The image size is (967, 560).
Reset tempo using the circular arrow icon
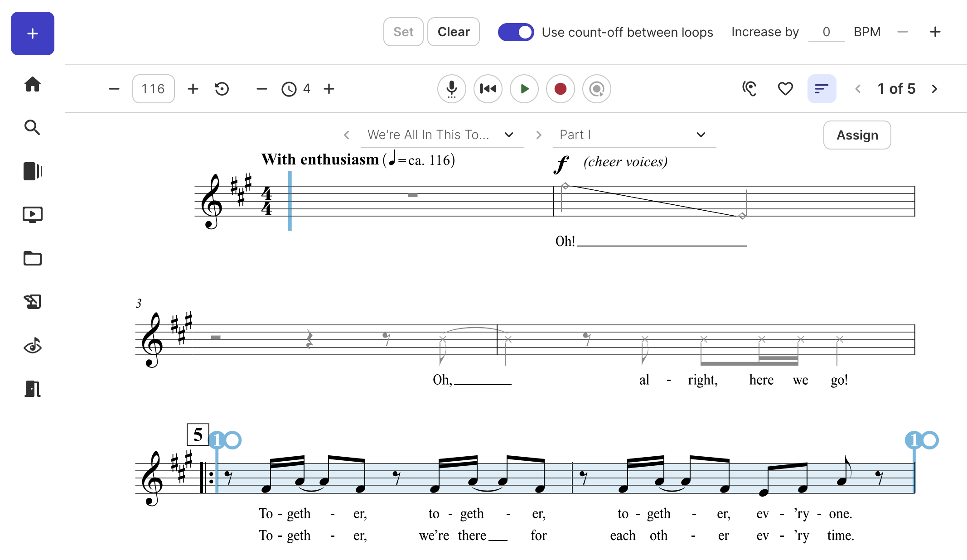point(222,89)
